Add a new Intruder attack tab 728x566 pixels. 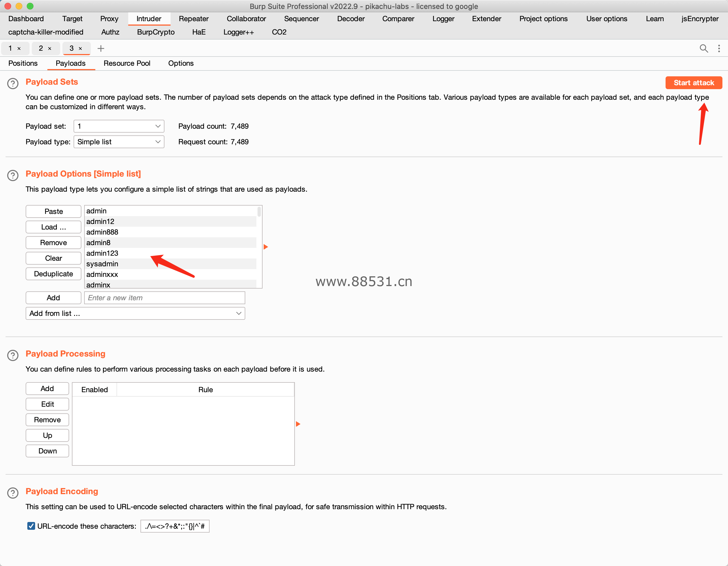tap(101, 48)
